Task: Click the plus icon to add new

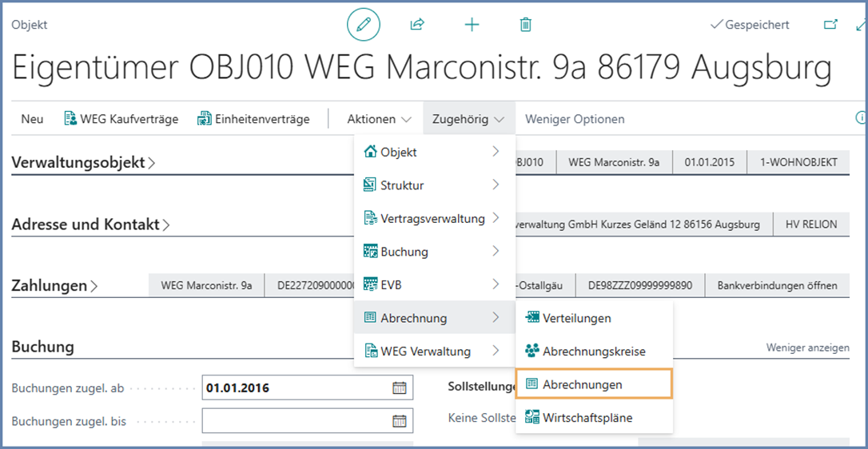Action: tap(472, 25)
